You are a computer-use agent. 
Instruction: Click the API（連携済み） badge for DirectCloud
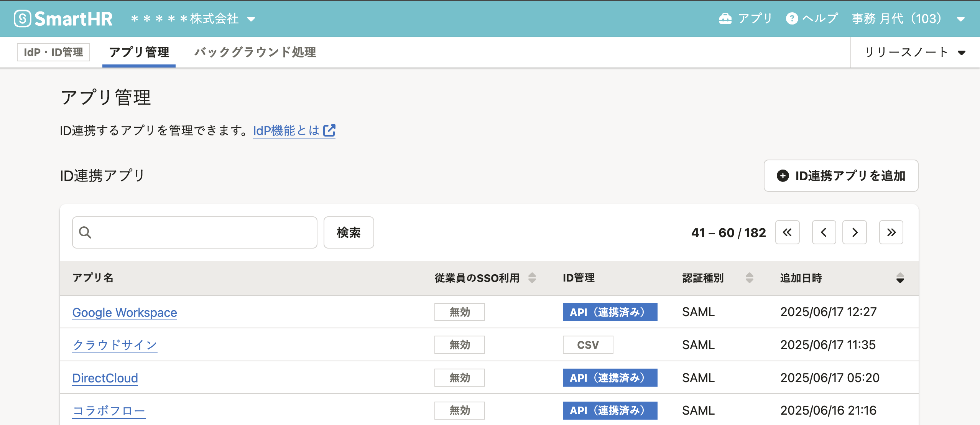(610, 377)
